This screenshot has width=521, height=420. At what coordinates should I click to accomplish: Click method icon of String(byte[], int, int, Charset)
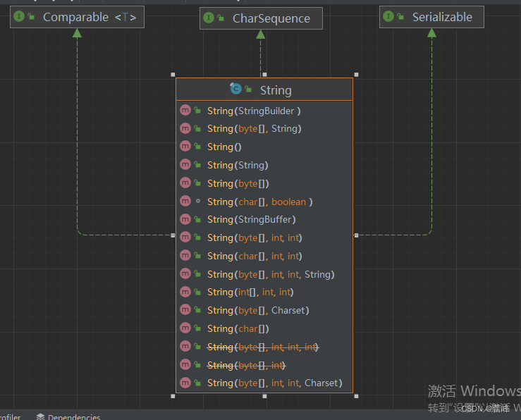tap(185, 383)
